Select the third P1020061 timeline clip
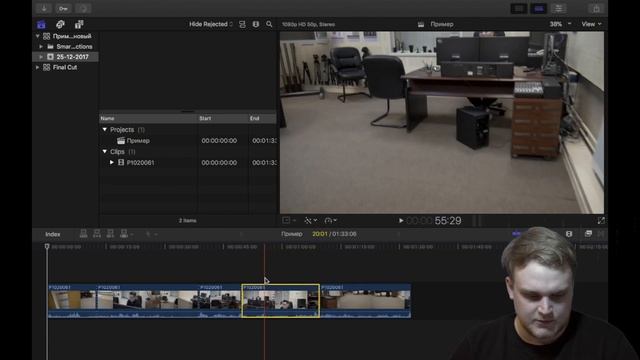This screenshot has width=640, height=360. [220, 301]
